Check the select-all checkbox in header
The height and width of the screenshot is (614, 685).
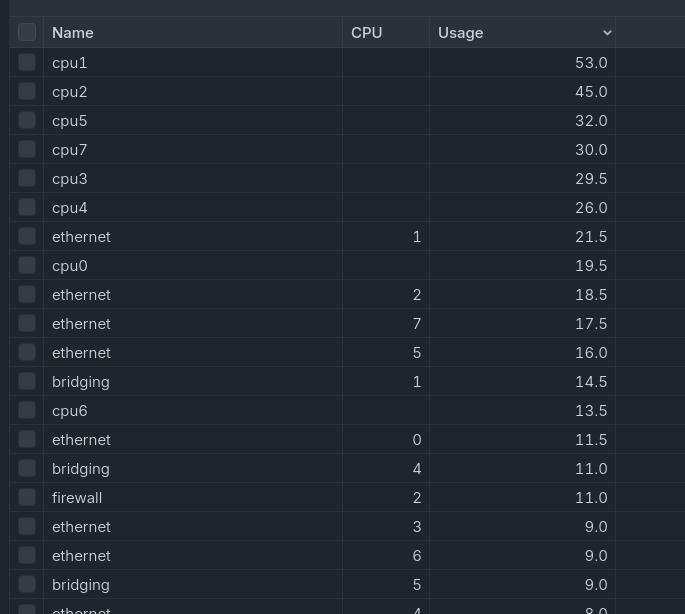point(27,32)
